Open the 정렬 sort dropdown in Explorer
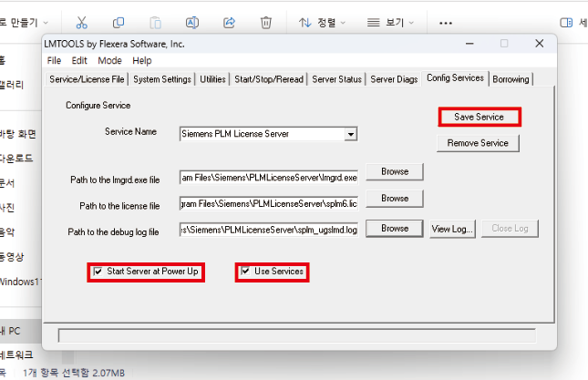The width and height of the screenshot is (588, 380). pos(322,23)
